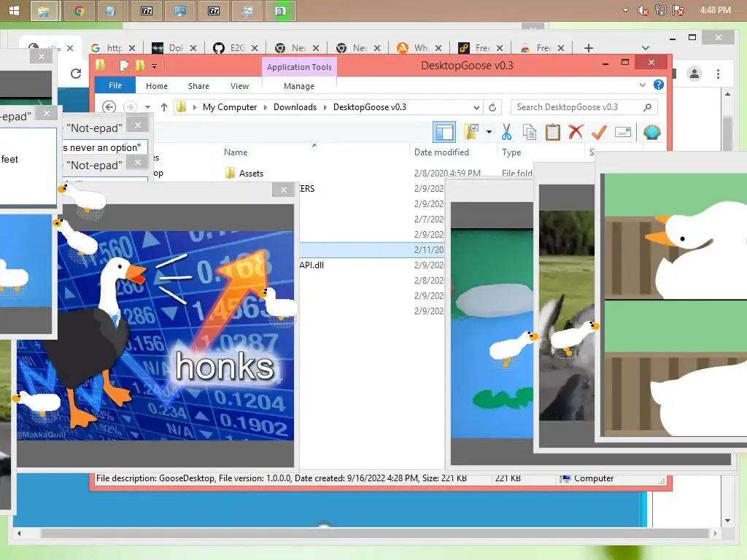Click the network tray icon
The image size is (747, 560).
[660, 10]
